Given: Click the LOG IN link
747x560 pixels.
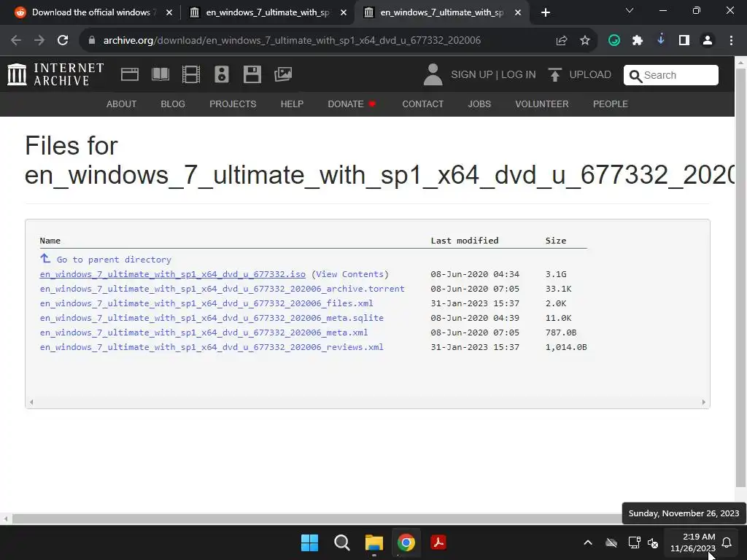Looking at the screenshot, I should (519, 75).
